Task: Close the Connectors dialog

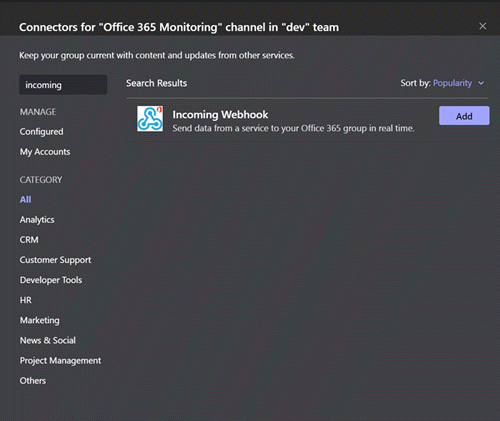Action: (x=482, y=26)
